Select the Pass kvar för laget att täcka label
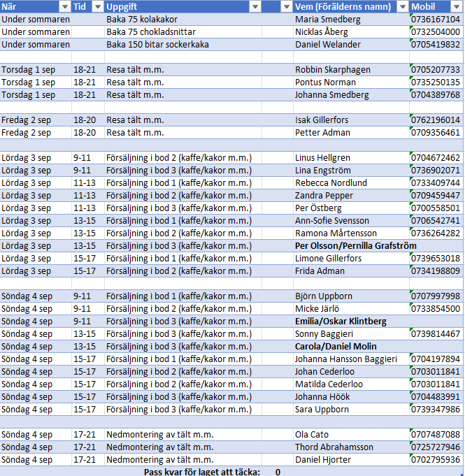The width and height of the screenshot is (465, 476). pos(201,472)
